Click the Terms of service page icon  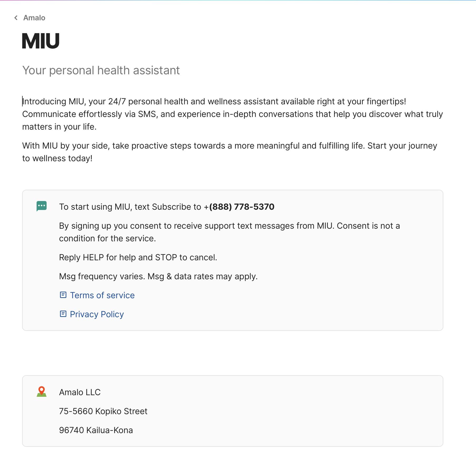tap(63, 295)
